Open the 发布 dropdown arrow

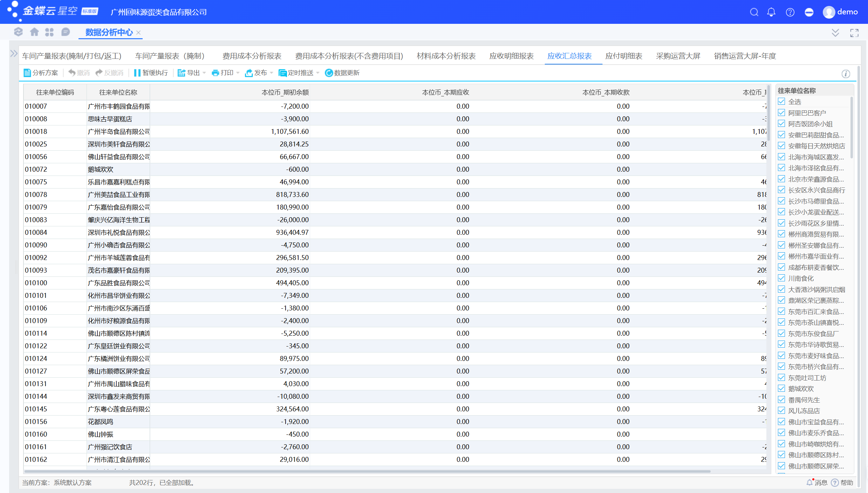272,73
